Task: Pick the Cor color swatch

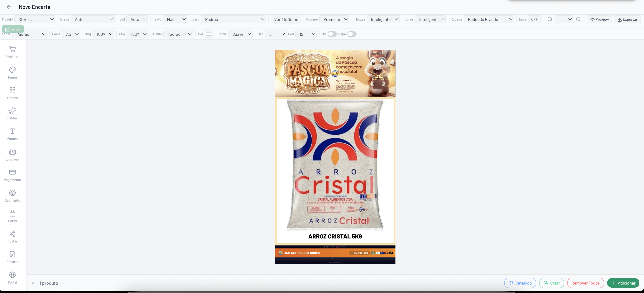Action: point(209,34)
